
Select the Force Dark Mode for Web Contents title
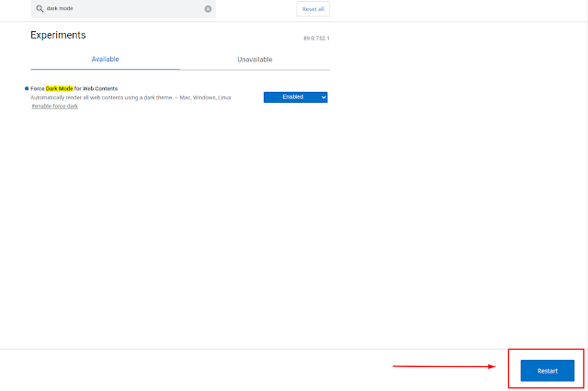(73, 89)
